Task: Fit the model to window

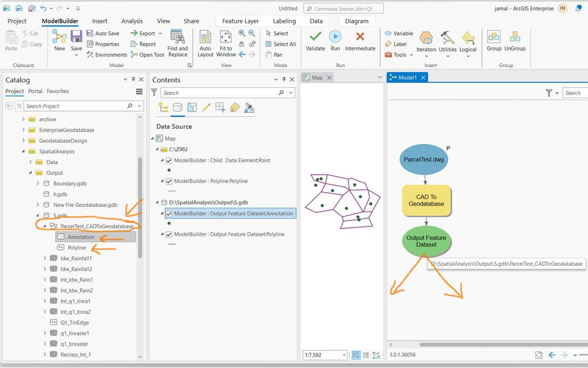Action: click(226, 44)
